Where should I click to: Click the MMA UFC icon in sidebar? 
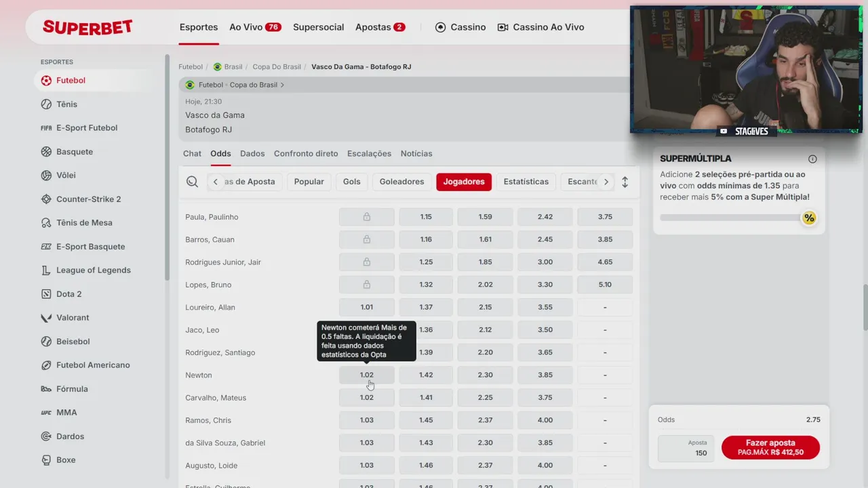46,413
